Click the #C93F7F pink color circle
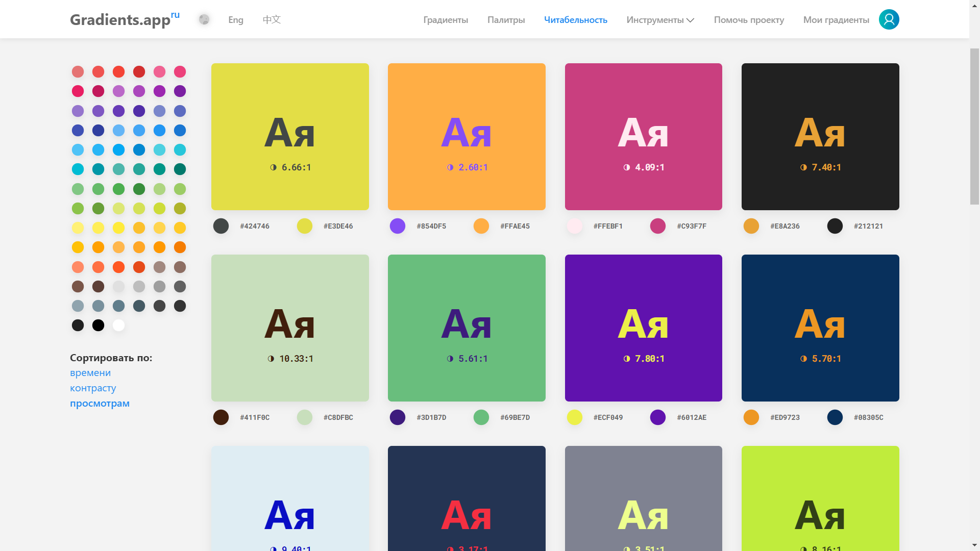This screenshot has height=551, width=980. [658, 226]
